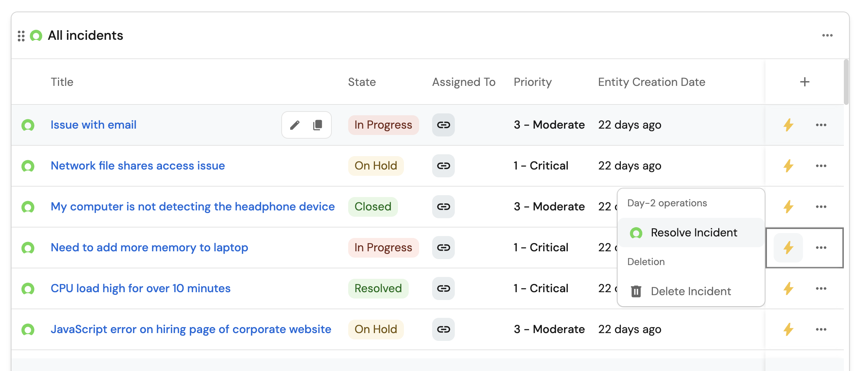This screenshot has height=371, width=868.
Task: Open the CPU load high incident link
Action: (x=140, y=288)
